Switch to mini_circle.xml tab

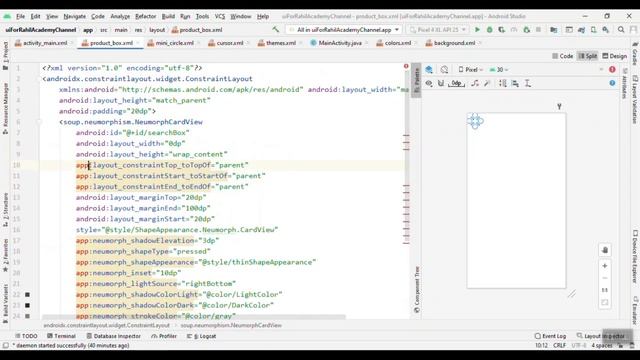tap(174, 43)
